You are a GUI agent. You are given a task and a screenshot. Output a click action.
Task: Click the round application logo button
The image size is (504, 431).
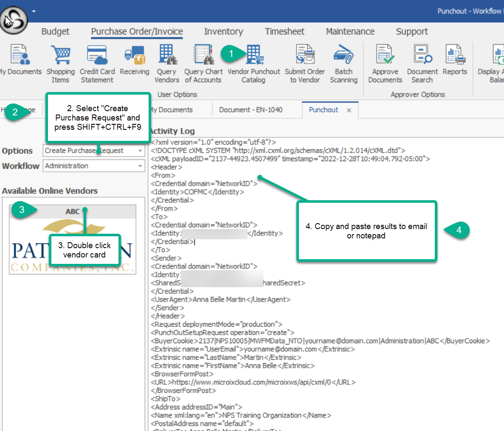pyautogui.click(x=14, y=20)
